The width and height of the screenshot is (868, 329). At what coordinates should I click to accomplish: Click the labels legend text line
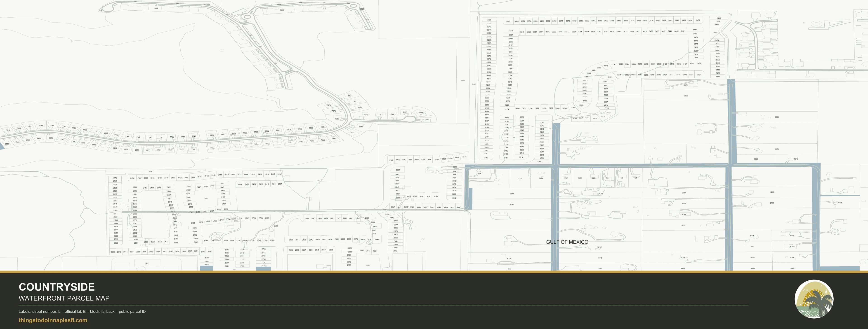(x=82, y=311)
